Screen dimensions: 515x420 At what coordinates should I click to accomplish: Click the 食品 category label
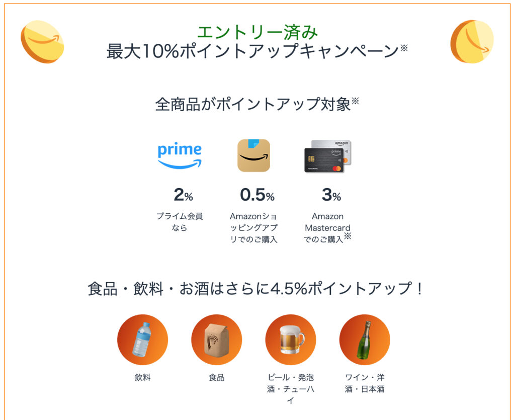[216, 377]
